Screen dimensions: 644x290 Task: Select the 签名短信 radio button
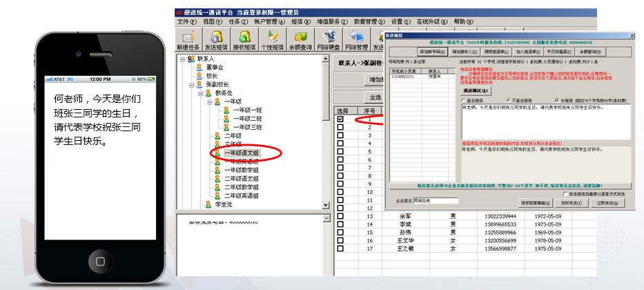464,99
